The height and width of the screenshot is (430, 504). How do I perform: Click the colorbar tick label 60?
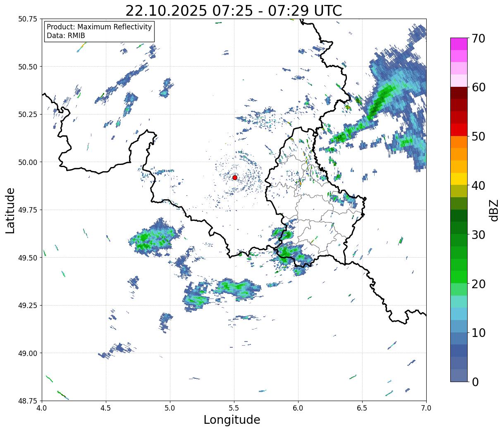click(478, 87)
